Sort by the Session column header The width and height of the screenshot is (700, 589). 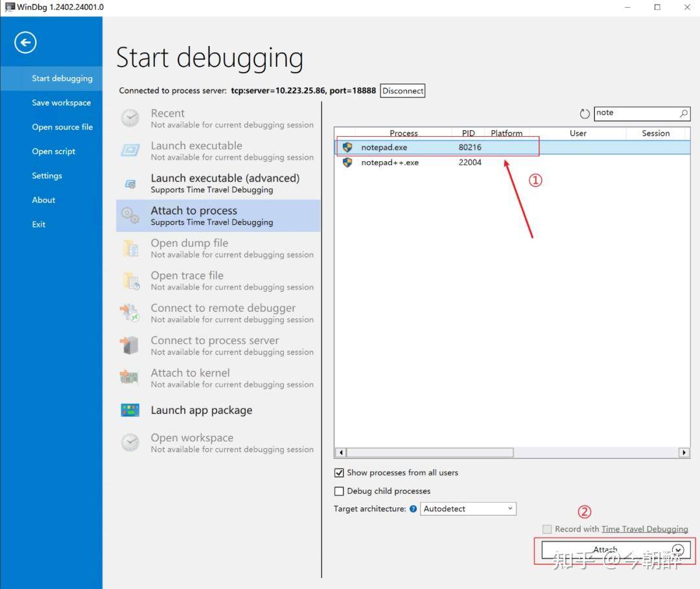(655, 133)
